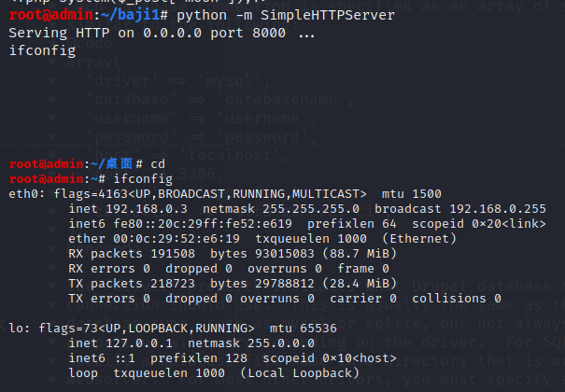
Task: Click the lo interface name
Action: pos(16,329)
